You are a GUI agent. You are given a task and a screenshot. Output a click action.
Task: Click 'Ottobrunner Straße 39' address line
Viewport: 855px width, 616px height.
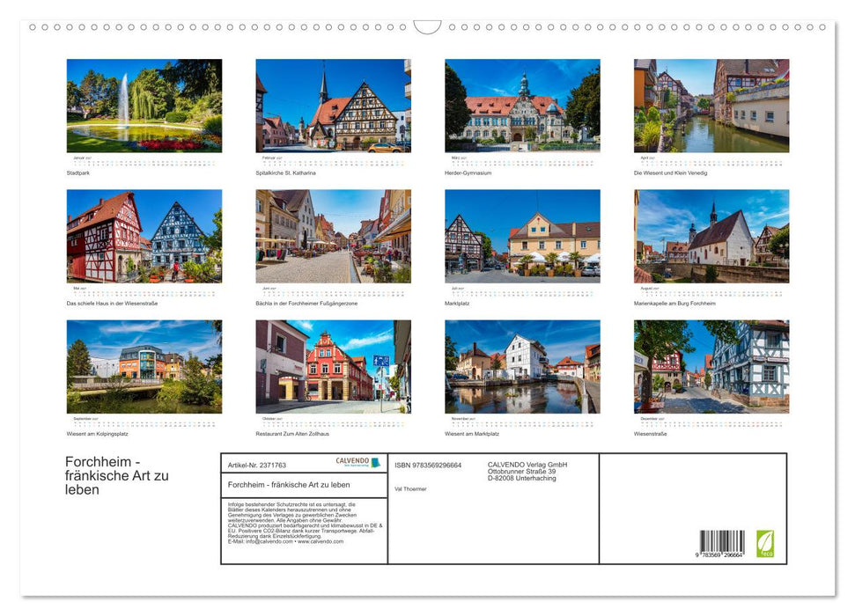[x=522, y=472]
